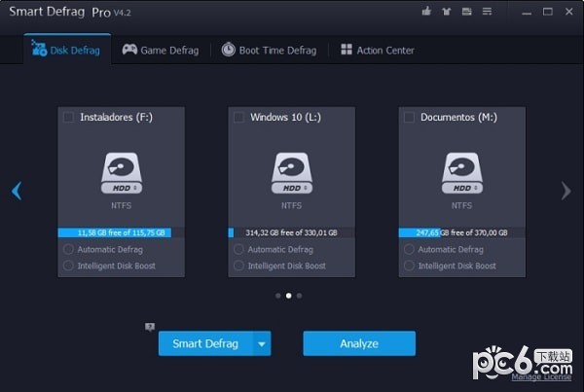Click the Windows 10 (L:) HDD drive icon
The image size is (584, 392).
[x=292, y=173]
